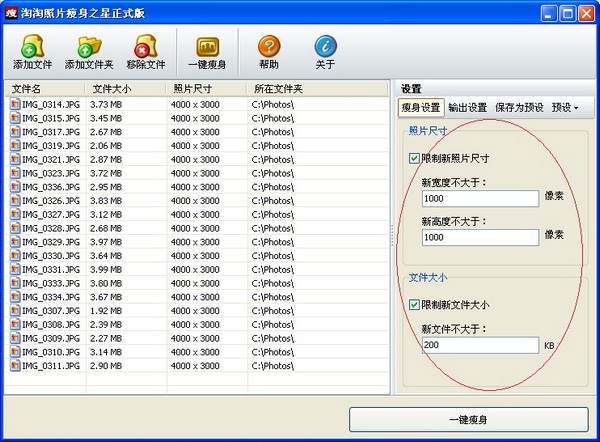Click the 一键瘦身 toolbar icon
The image size is (600, 442).
pyautogui.click(x=207, y=46)
